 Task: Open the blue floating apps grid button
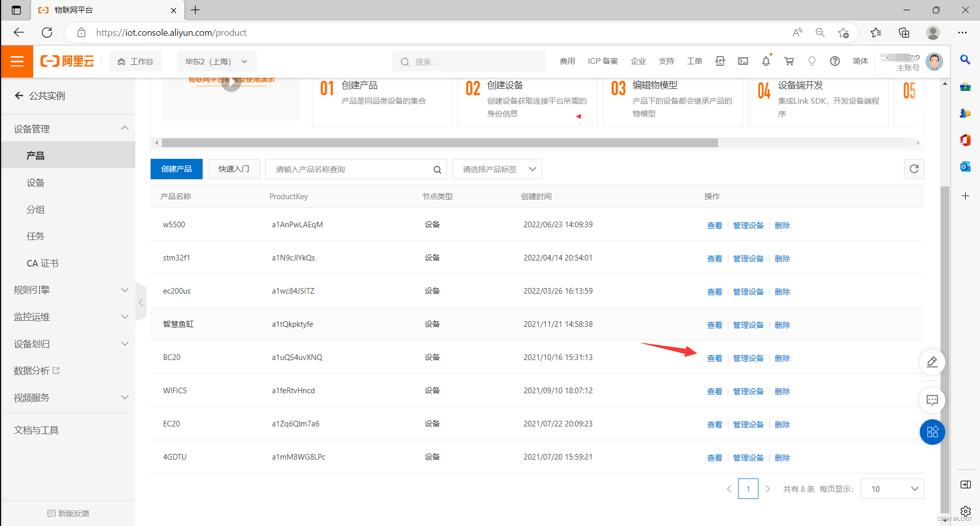tap(932, 432)
